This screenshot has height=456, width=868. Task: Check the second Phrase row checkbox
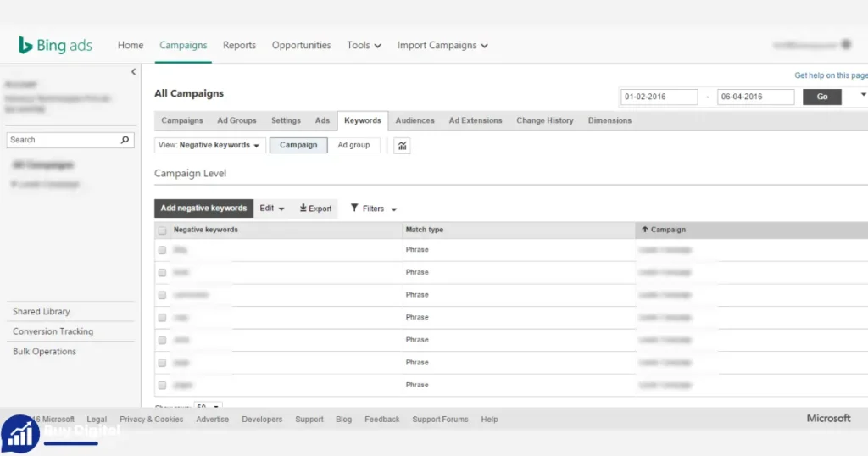[x=162, y=273]
